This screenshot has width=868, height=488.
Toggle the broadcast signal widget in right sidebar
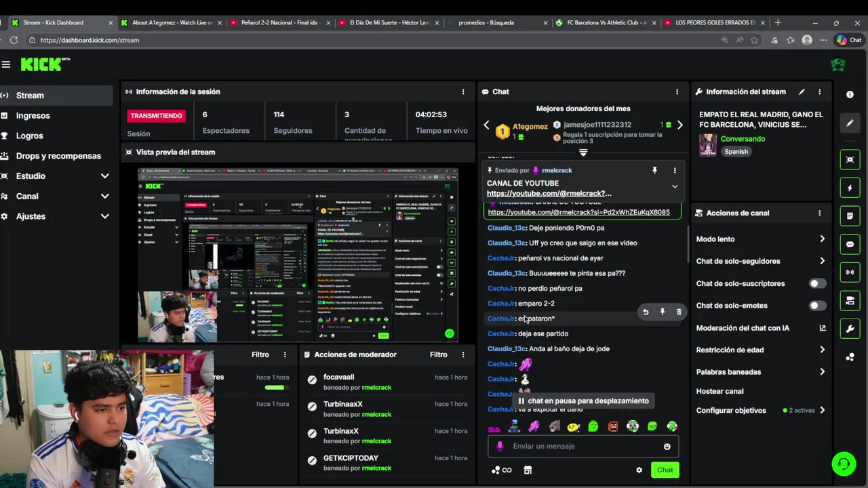(x=850, y=272)
